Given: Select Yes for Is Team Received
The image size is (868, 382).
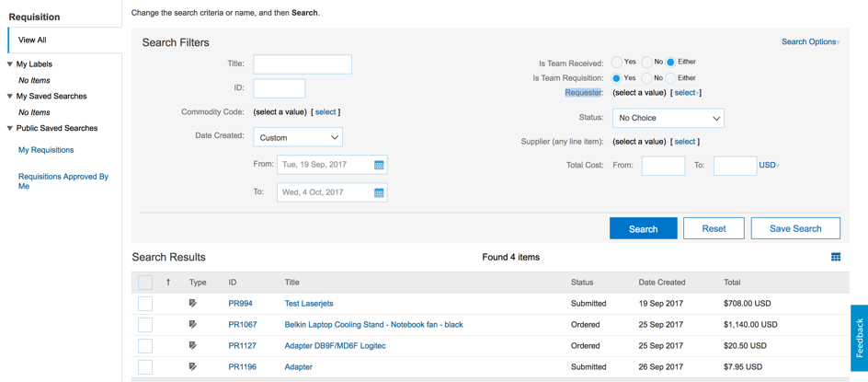Looking at the screenshot, I should click(617, 62).
